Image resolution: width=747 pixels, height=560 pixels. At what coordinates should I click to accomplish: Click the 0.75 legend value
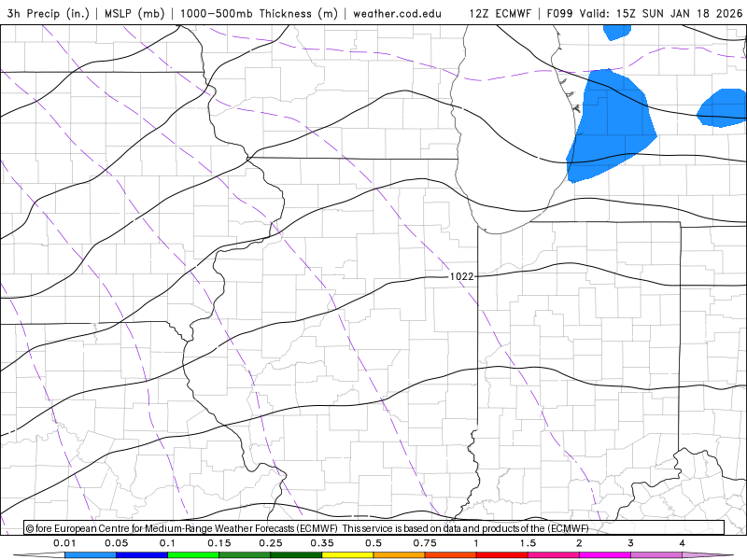coord(425,543)
